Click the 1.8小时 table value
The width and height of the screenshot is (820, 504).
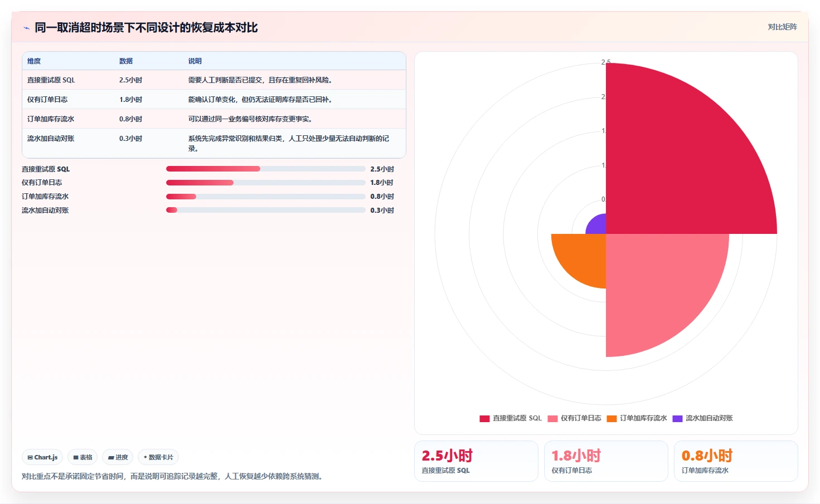pyautogui.click(x=130, y=100)
